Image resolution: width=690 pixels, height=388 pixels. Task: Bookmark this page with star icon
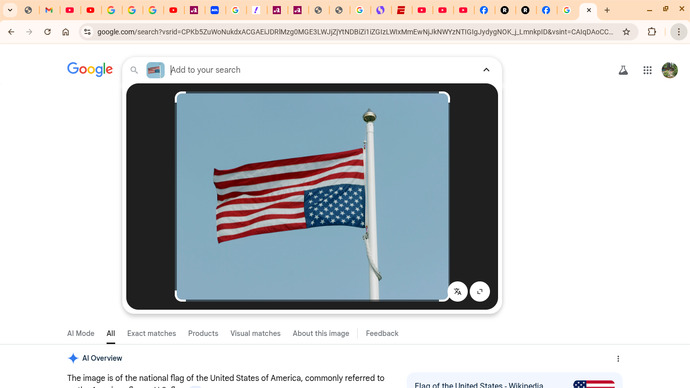click(x=626, y=32)
